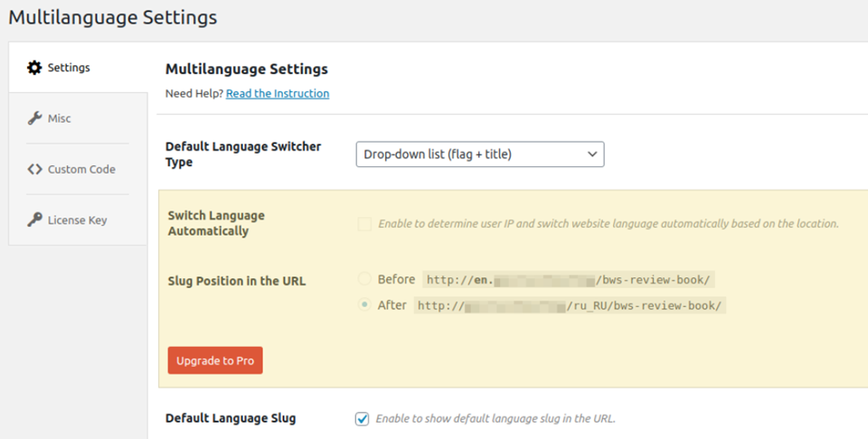
Task: Switch to the Misc tab
Action: 59,118
